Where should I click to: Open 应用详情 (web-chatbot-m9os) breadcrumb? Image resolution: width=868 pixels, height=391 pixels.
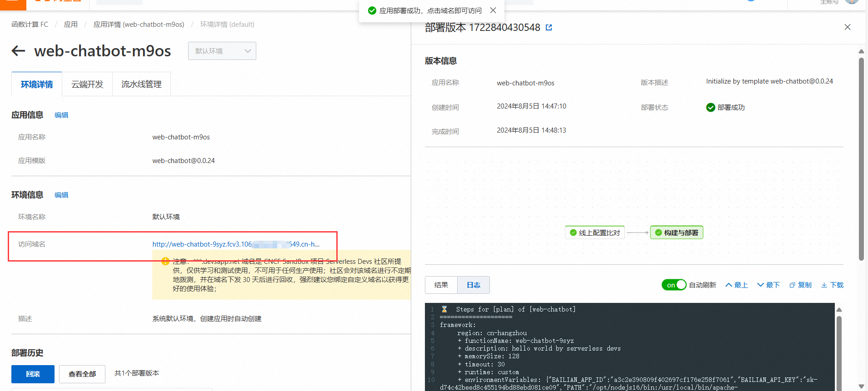pyautogui.click(x=139, y=25)
